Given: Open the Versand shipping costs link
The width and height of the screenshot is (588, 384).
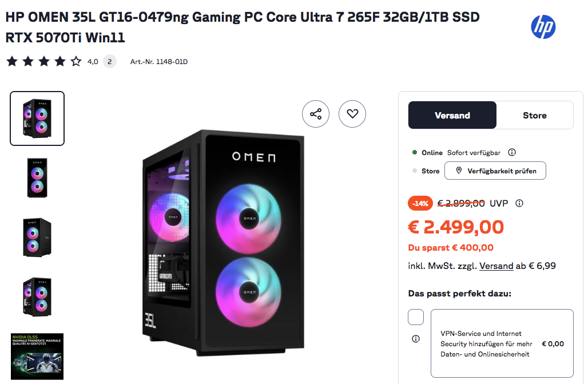Looking at the screenshot, I should [496, 266].
